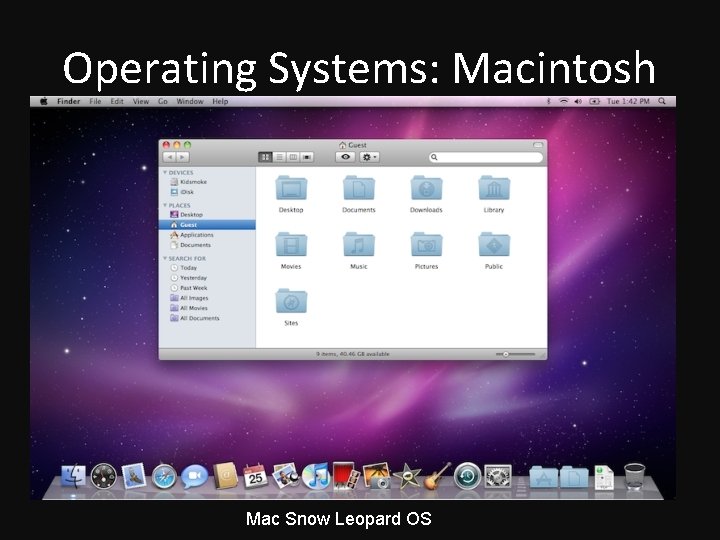The image size is (720, 540).
Task: Open the Apple menu
Action: pos(44,101)
